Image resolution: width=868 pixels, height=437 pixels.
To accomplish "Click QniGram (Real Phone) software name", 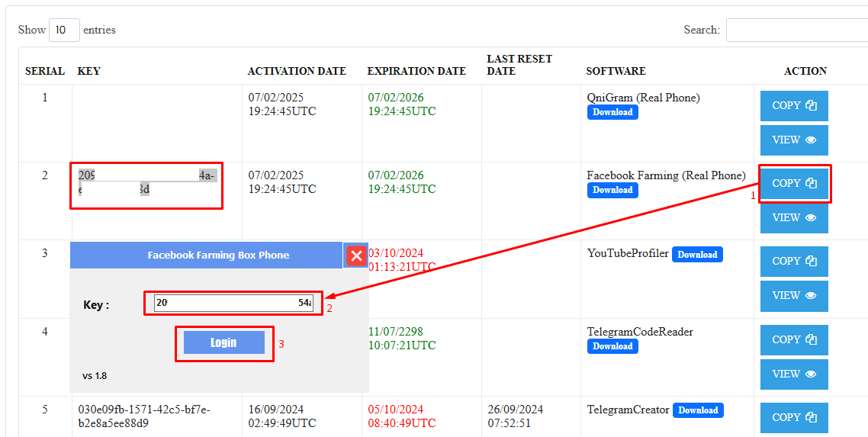I will [643, 98].
